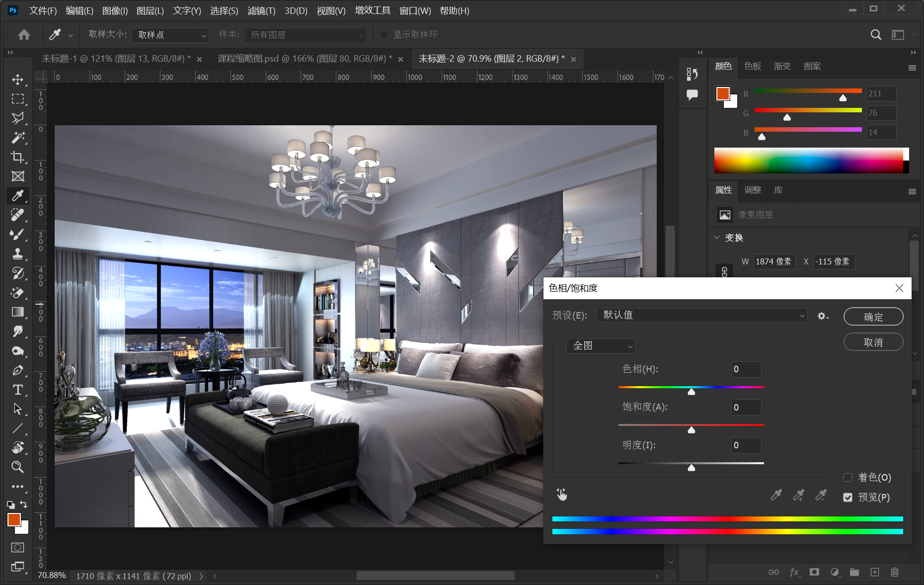
Task: Open the preset (默认值) dropdown
Action: [x=702, y=315]
